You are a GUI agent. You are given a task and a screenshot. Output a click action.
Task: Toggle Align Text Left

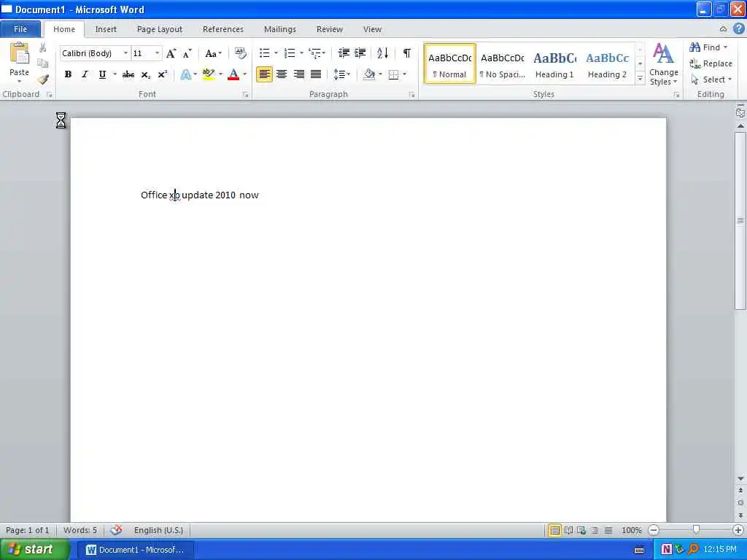point(264,74)
